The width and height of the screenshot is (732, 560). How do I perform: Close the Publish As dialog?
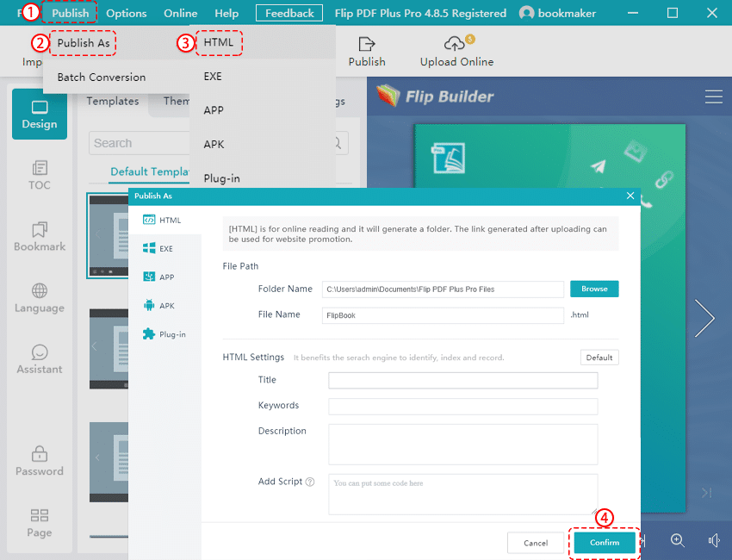pos(630,196)
